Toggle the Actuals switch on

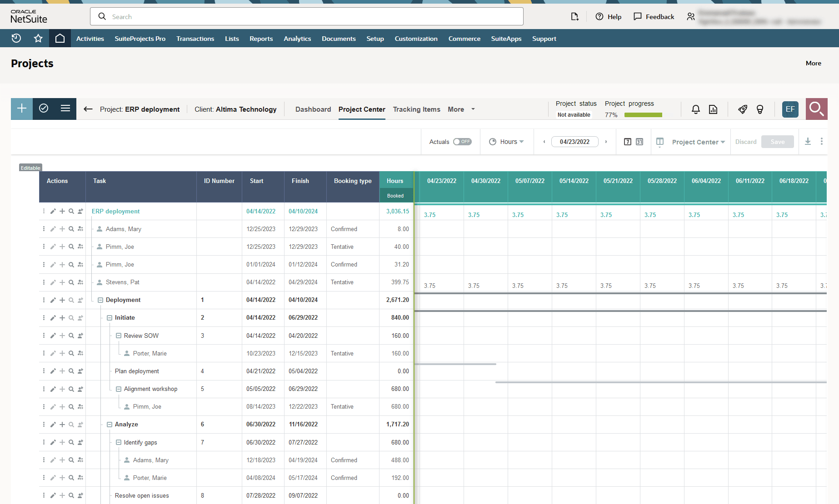pos(462,142)
